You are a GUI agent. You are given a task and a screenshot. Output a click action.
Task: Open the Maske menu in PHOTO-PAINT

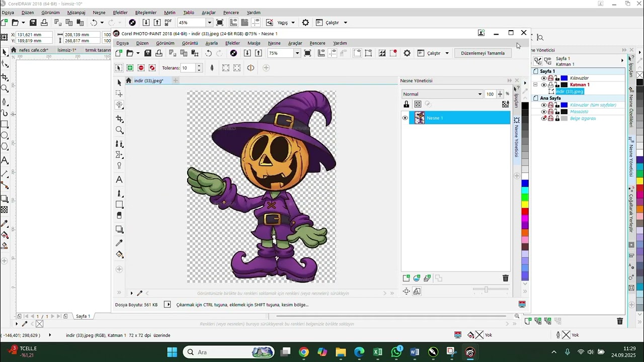click(x=254, y=43)
